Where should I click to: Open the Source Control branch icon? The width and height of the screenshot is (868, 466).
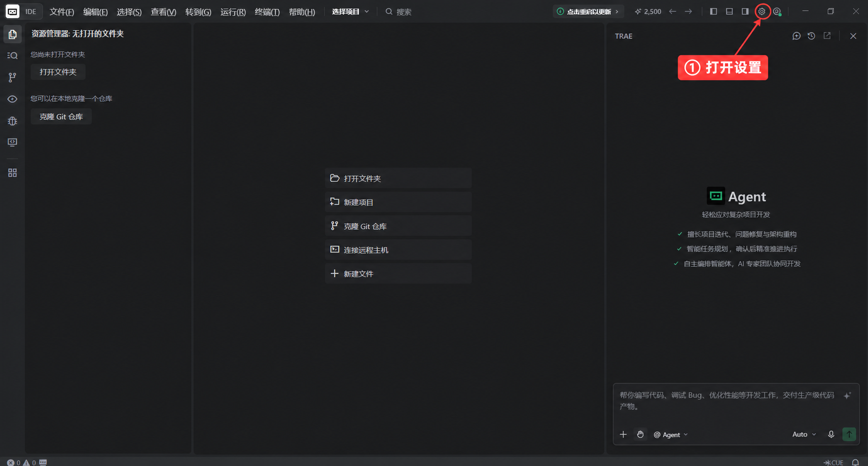(x=12, y=77)
